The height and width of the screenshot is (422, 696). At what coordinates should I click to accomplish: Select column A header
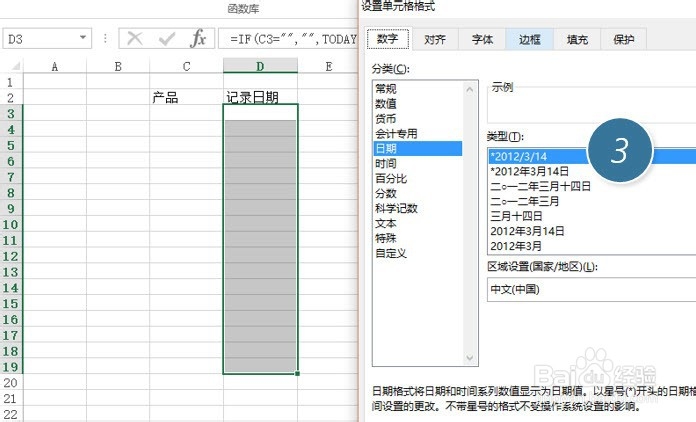(55, 67)
